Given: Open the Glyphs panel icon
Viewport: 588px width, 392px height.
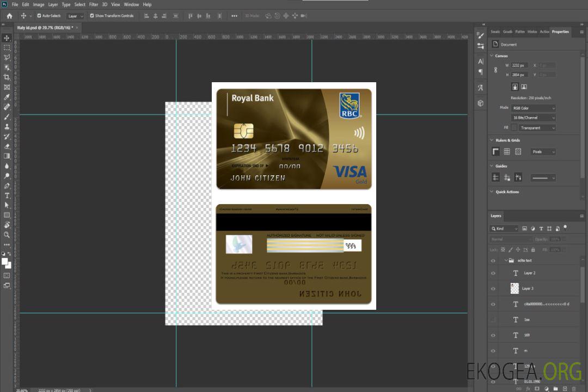Looking at the screenshot, I should point(480,88).
